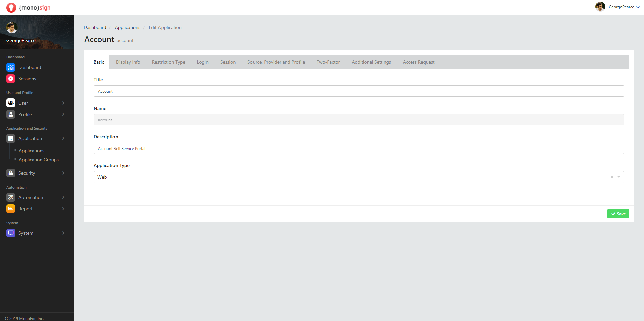Click the Description input field
The image size is (644, 321).
359,148
